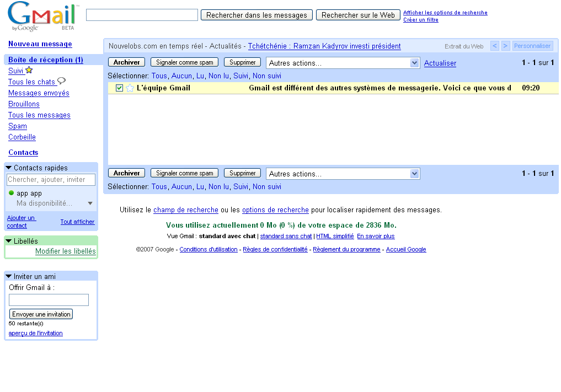
Task: Uncheck the L'équipe Gmail message checkbox
Action: point(120,88)
